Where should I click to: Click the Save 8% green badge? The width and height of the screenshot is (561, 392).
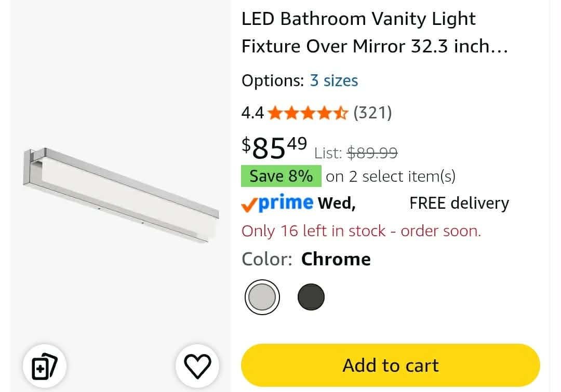pos(281,176)
